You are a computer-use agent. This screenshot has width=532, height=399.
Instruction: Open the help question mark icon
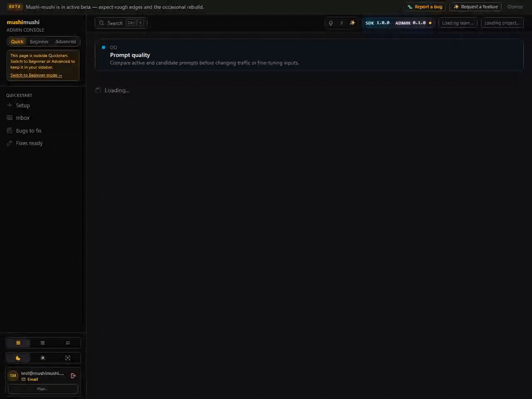(342, 23)
